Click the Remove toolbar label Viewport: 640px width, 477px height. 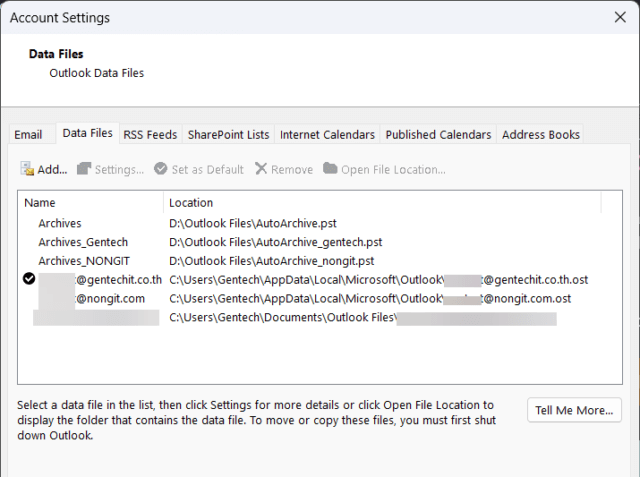[292, 169]
